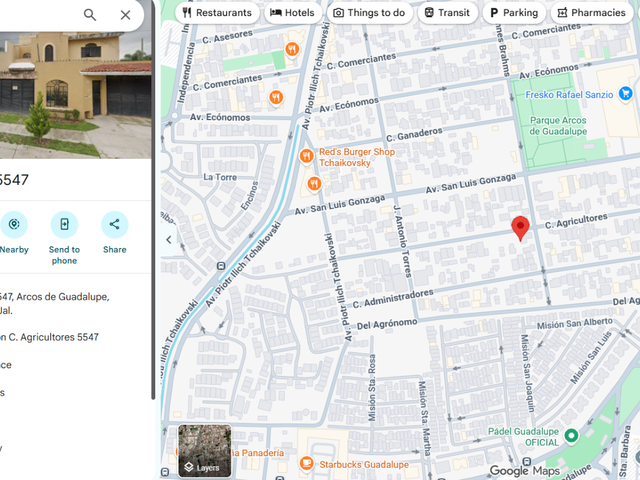The height and width of the screenshot is (480, 640).
Task: Show Things to do on map
Action: tap(369, 13)
